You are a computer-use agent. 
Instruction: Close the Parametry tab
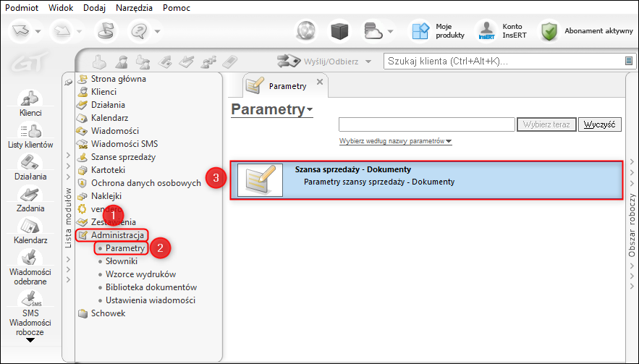click(320, 82)
